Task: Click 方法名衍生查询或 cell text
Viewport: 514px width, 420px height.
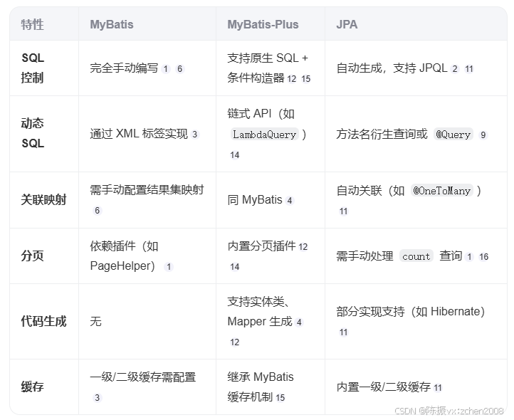Action: click(x=382, y=134)
